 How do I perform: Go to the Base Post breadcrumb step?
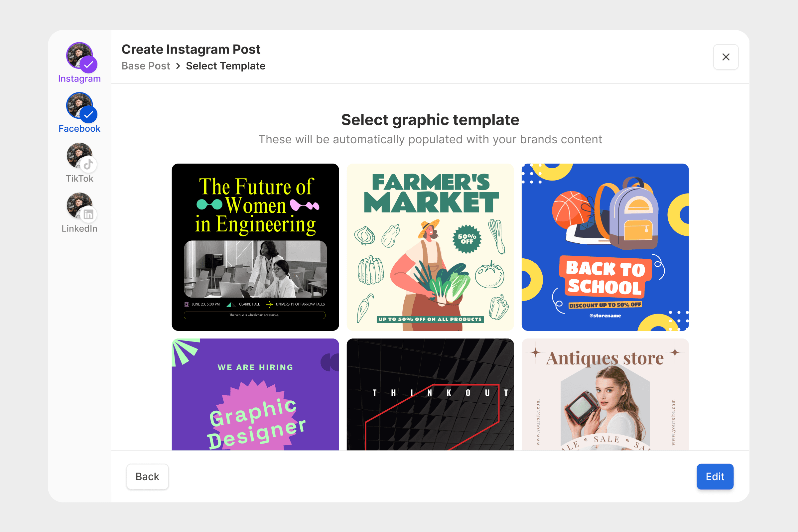[146, 66]
